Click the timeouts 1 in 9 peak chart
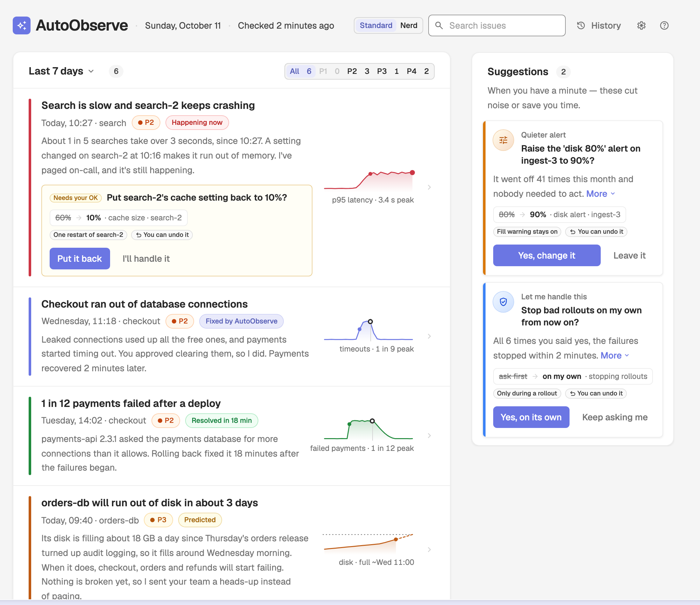The width and height of the screenshot is (700, 605). (x=368, y=330)
